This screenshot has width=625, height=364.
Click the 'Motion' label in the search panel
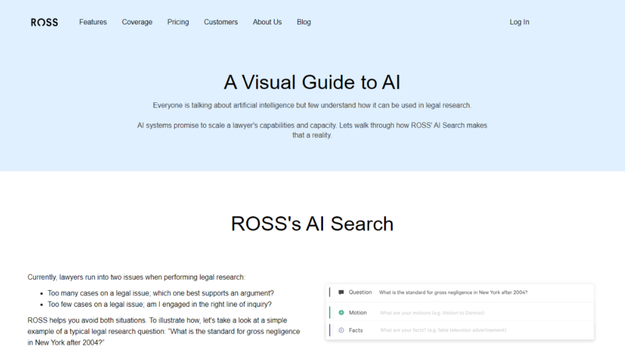coord(358,313)
